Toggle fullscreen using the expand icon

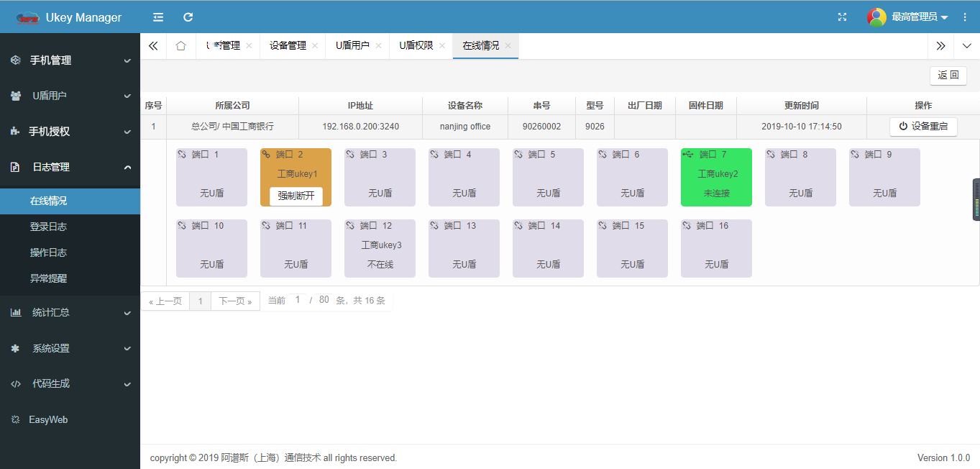coord(843,17)
